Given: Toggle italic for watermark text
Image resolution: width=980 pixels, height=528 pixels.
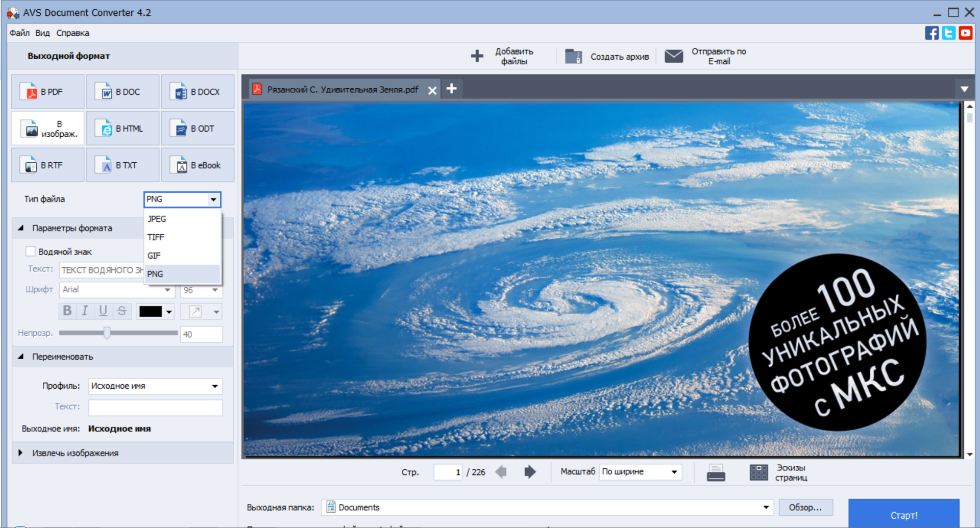Looking at the screenshot, I should pyautogui.click(x=85, y=311).
